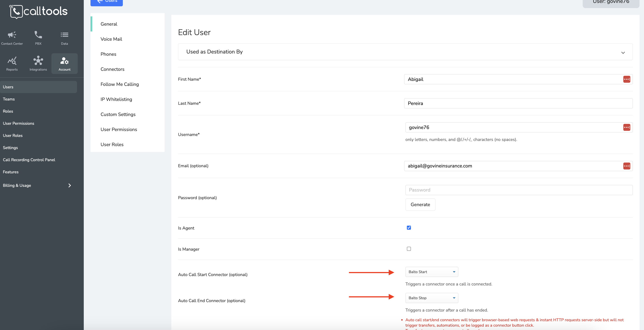Select the Account icon
This screenshot has height=330, width=644.
[x=64, y=63]
